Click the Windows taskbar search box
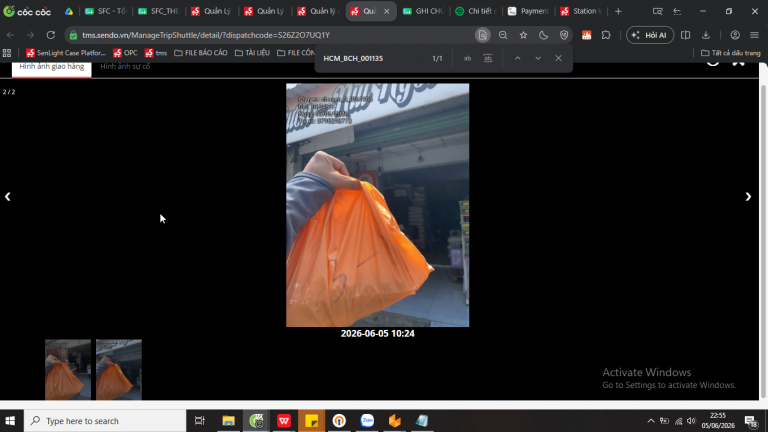This screenshot has width=768, height=432. click(105, 421)
